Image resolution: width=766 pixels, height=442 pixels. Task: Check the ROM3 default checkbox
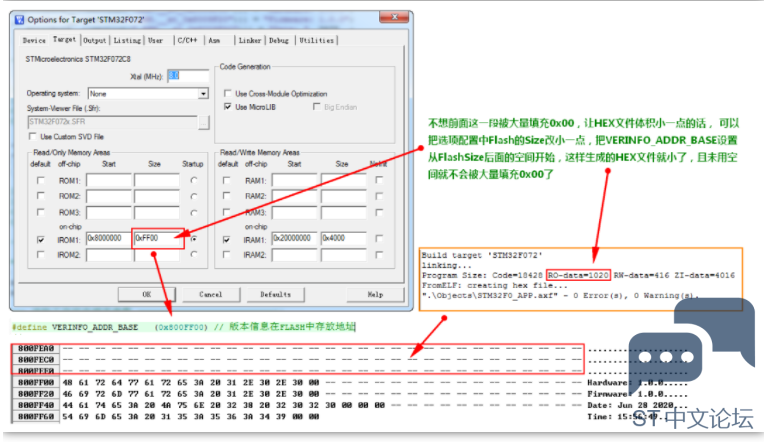[x=41, y=212]
